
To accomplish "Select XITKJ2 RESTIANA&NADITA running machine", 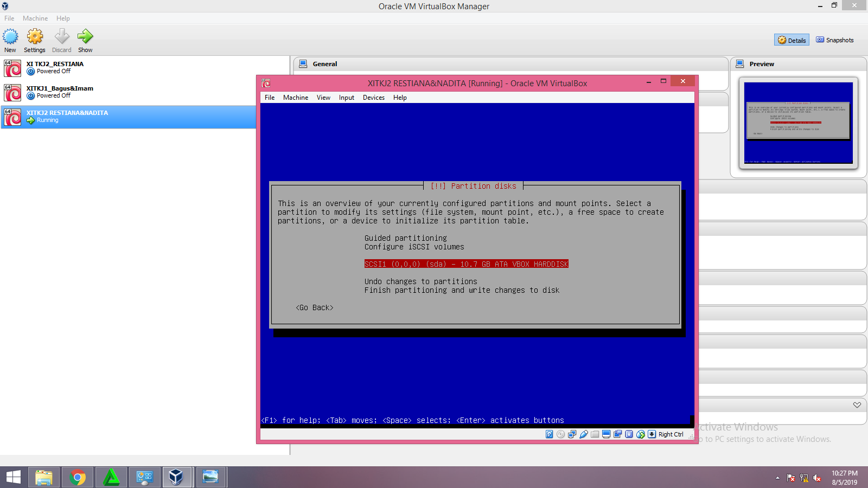I will (128, 117).
